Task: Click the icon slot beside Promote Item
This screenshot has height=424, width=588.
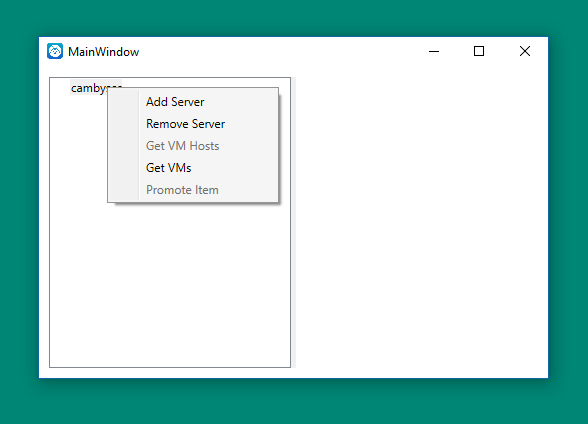Action: coord(123,190)
